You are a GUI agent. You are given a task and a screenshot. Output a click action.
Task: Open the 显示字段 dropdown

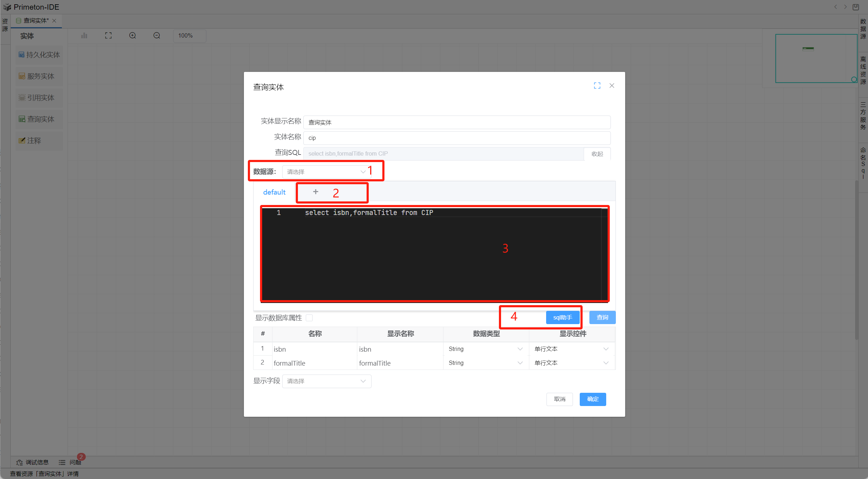click(326, 381)
